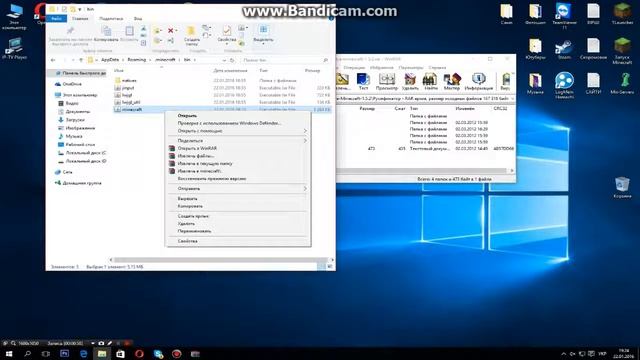Click the red X delete icon in Explorer ribbon
The image size is (640, 360).
pyautogui.click(x=171, y=31)
